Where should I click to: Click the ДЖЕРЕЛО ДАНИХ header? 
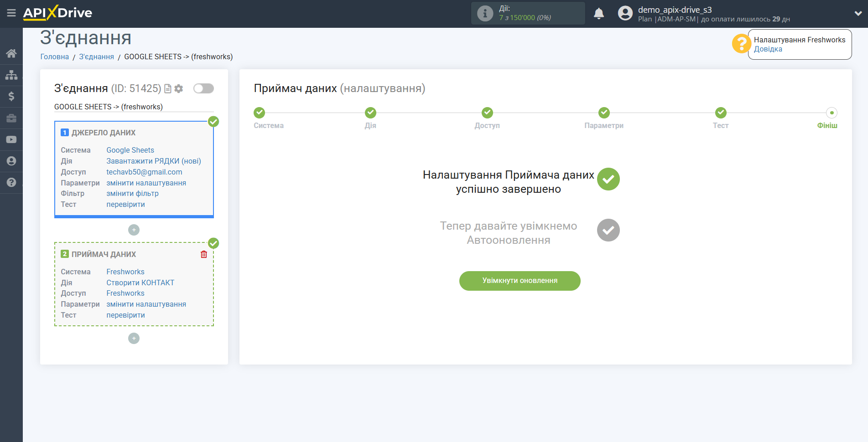click(103, 133)
